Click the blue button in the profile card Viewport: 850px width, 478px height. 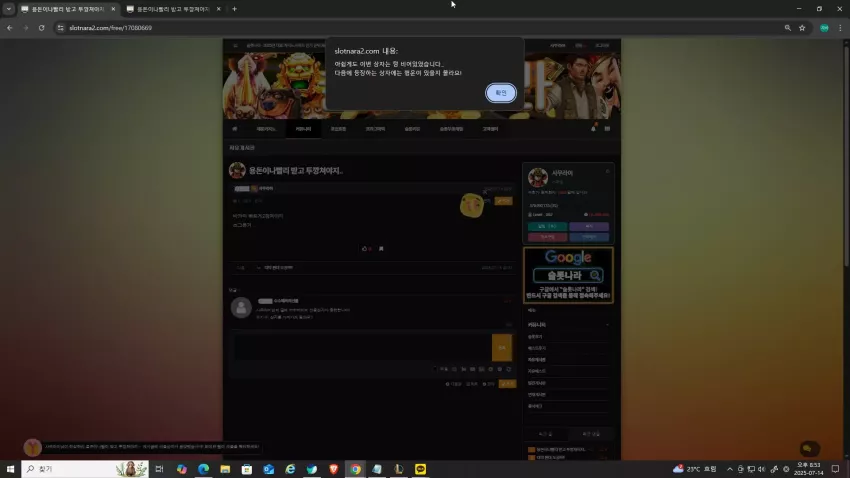coord(589,237)
